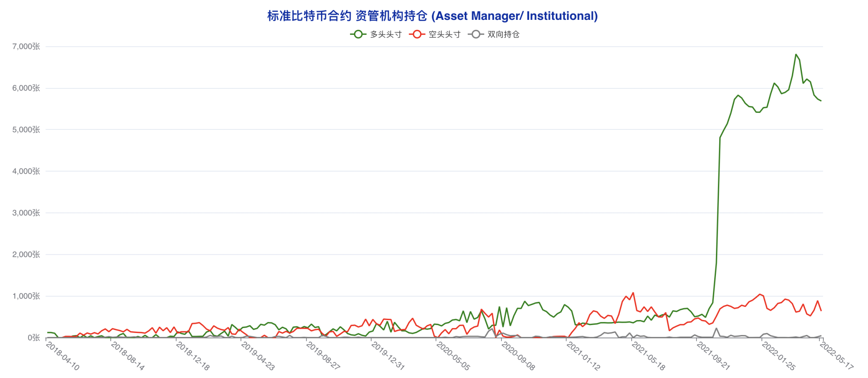
Task: Click the 2019-08-27 date label
Action: coord(323,356)
